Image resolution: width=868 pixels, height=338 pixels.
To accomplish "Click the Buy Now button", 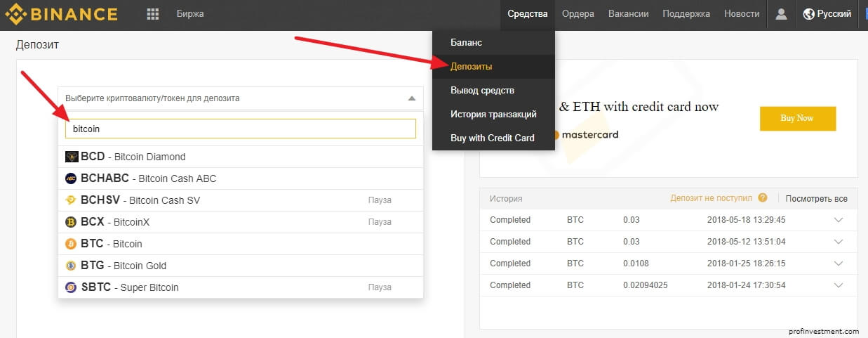I will 798,118.
